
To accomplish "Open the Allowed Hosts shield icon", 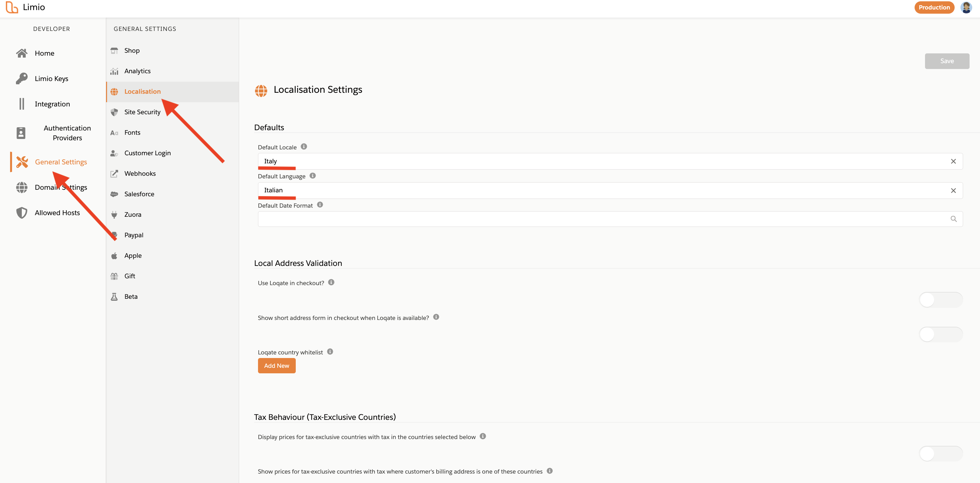I will (22, 213).
